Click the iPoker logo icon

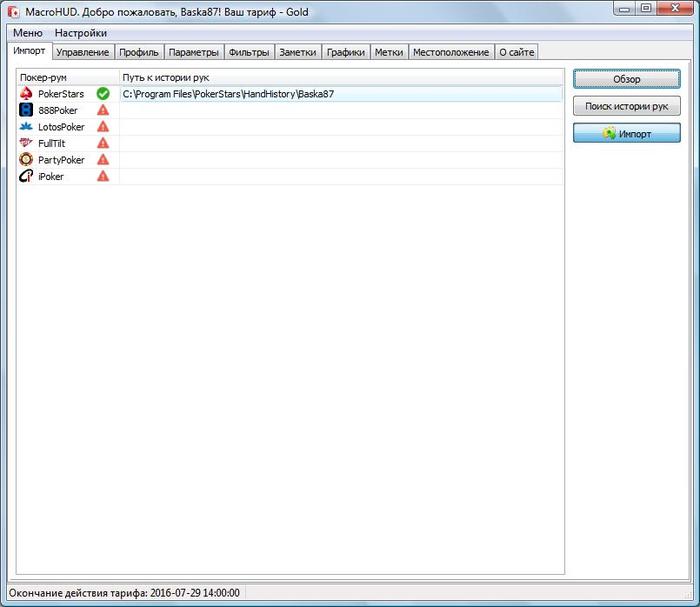click(x=26, y=176)
